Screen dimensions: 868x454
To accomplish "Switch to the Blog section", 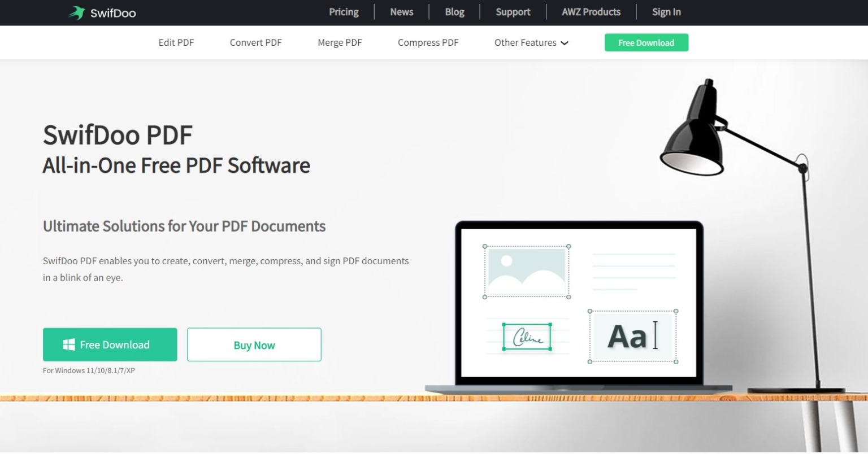I will tap(454, 12).
